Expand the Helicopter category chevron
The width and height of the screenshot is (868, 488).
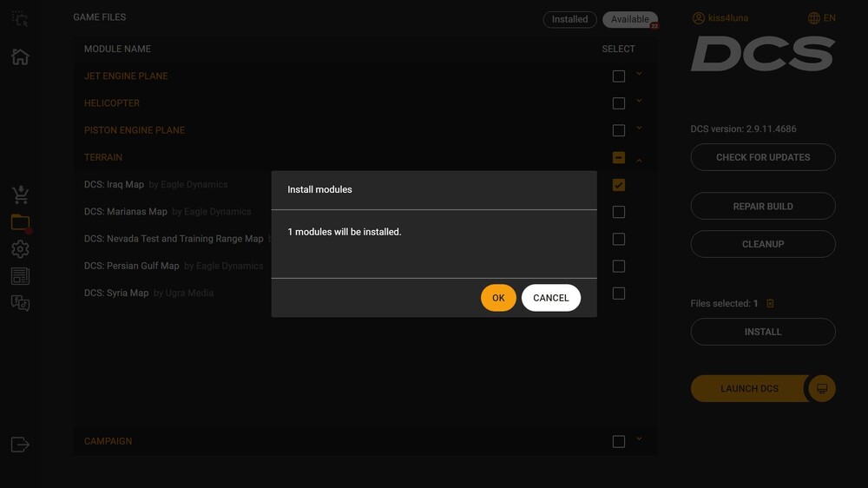639,101
